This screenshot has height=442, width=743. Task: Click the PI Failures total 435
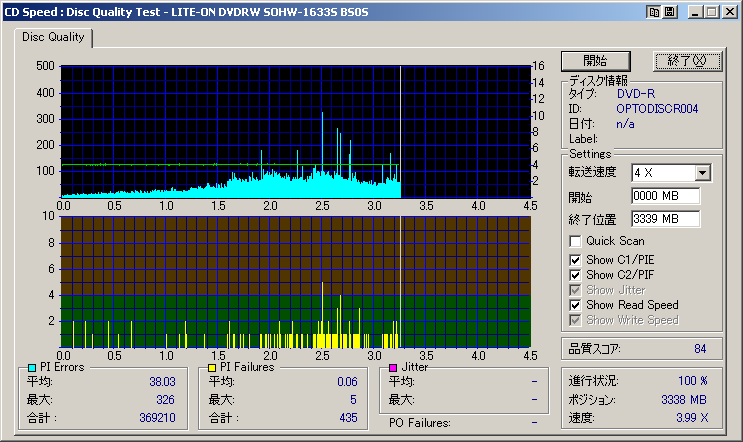coord(348,418)
